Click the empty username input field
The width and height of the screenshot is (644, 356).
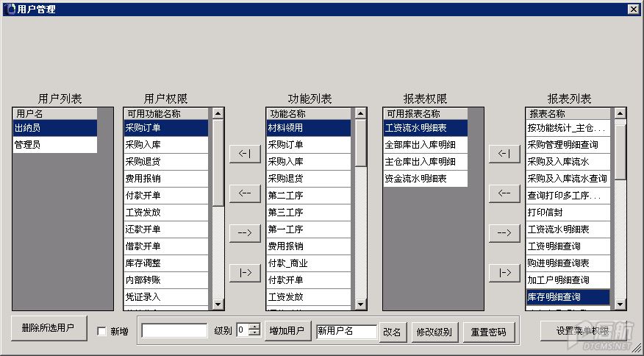(174, 331)
